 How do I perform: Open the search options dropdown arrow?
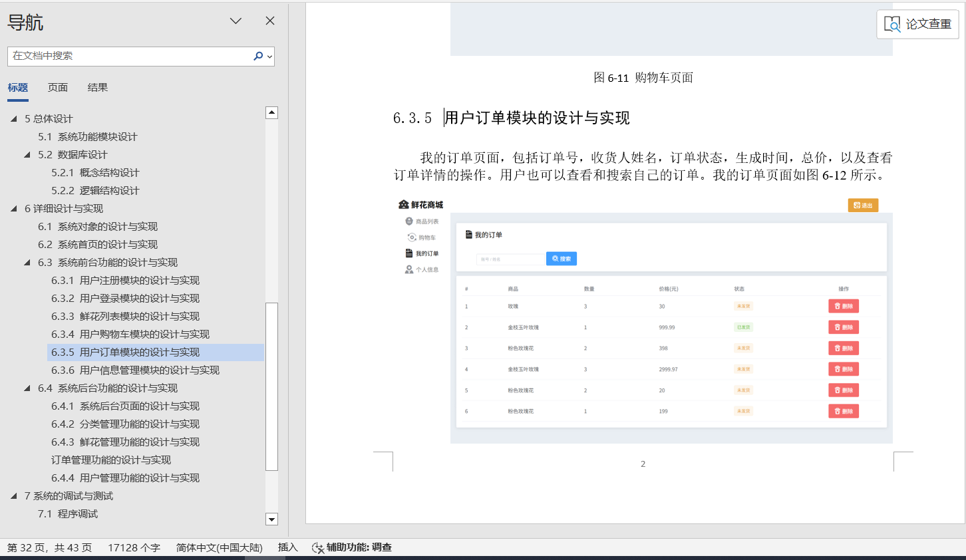[x=269, y=57]
